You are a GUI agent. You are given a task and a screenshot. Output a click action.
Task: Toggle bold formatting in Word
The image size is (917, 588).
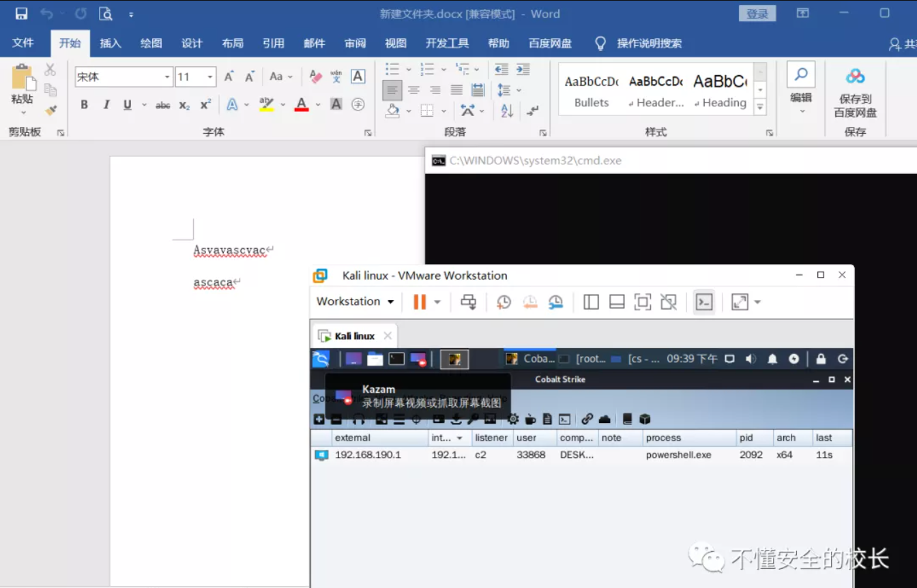click(83, 104)
